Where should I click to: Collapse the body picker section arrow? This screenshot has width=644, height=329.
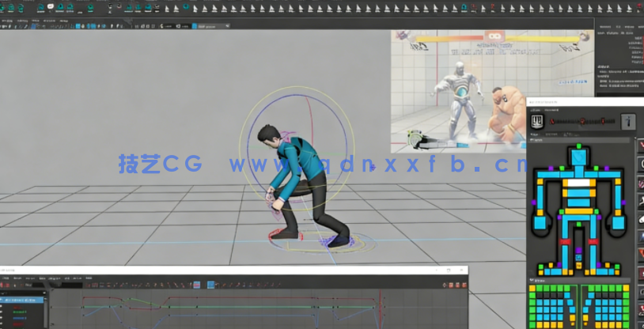[530, 140]
